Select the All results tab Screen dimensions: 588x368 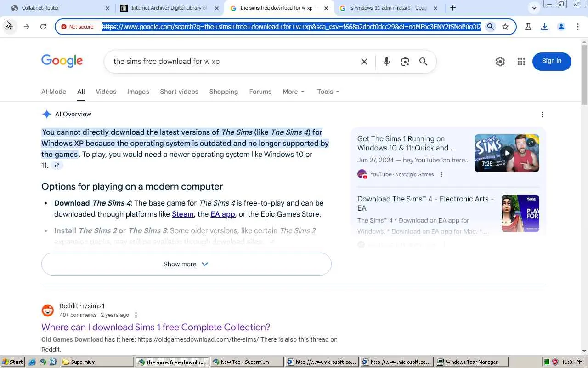point(81,92)
